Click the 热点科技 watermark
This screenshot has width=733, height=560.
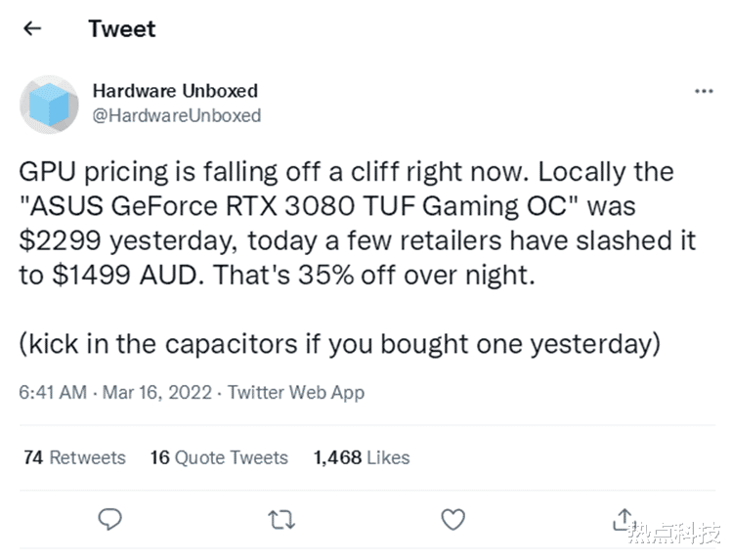click(673, 534)
